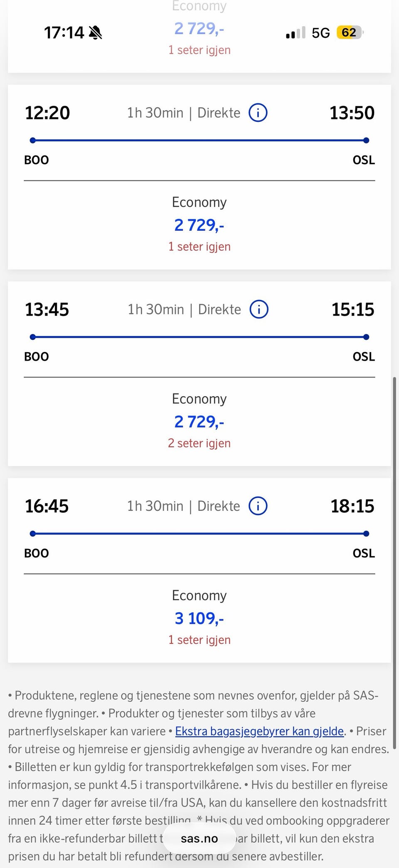Screen dimensions: 399x868
Task: Tap BOO origin on 16:45 flight
Action: click(37, 553)
